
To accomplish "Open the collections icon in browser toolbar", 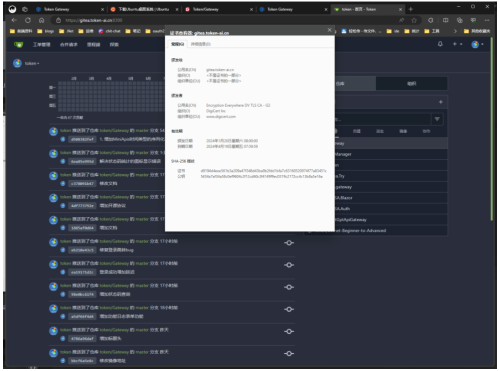I will 460,20.
